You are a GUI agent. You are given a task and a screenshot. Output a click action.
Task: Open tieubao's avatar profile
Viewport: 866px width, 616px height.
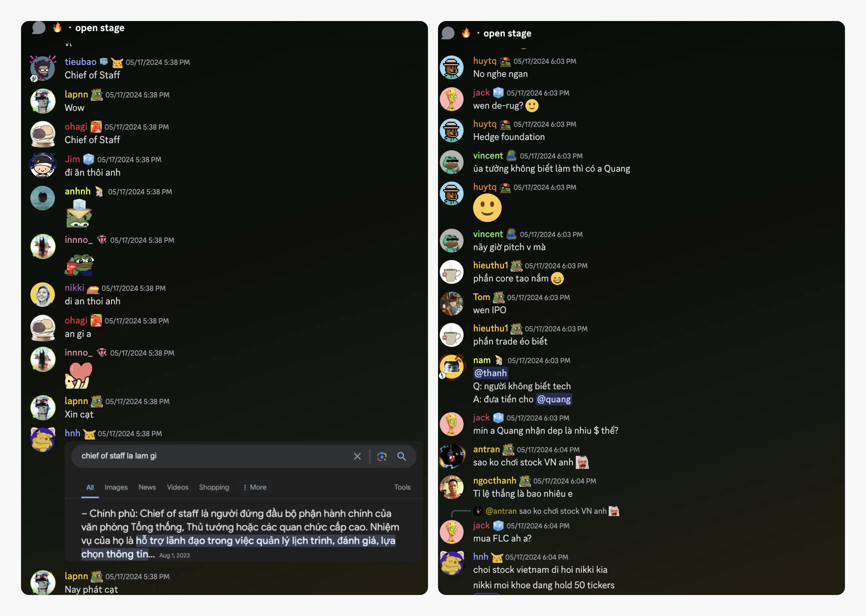pyautogui.click(x=43, y=68)
